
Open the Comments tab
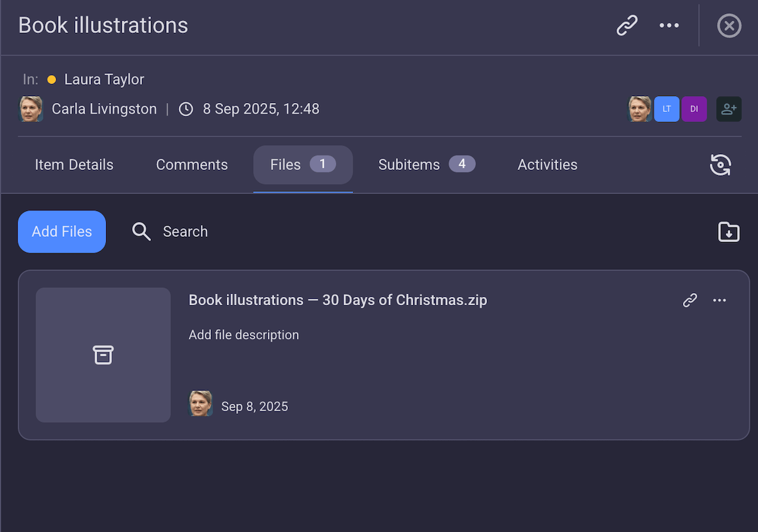pyautogui.click(x=192, y=165)
